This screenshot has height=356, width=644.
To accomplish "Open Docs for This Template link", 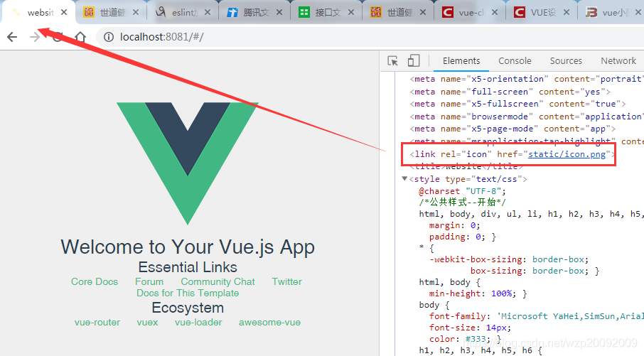I will 188,293.
